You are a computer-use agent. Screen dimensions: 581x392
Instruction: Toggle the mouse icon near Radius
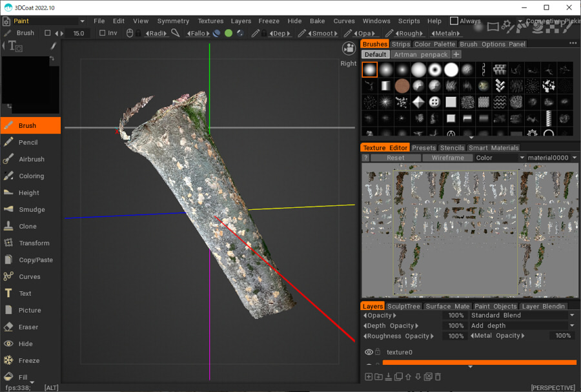tap(129, 33)
